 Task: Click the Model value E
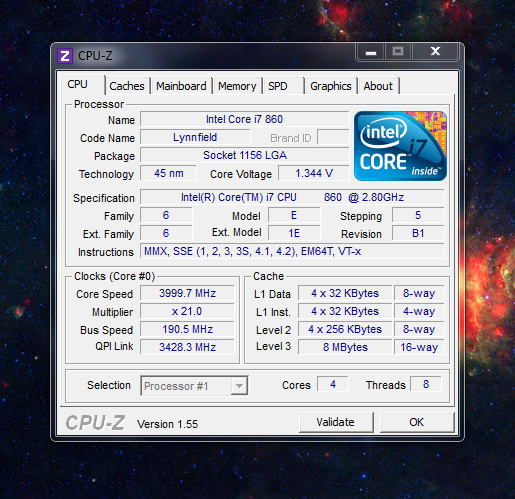(x=294, y=215)
